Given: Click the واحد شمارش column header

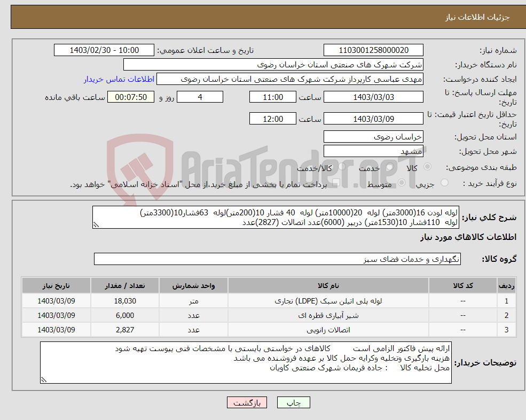Looking at the screenshot, I should 193,286.
